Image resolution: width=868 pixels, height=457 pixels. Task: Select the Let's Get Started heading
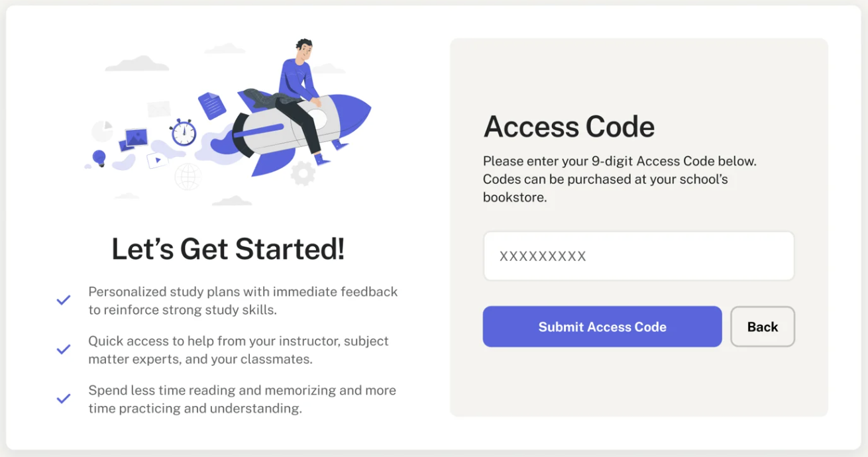pyautogui.click(x=227, y=250)
